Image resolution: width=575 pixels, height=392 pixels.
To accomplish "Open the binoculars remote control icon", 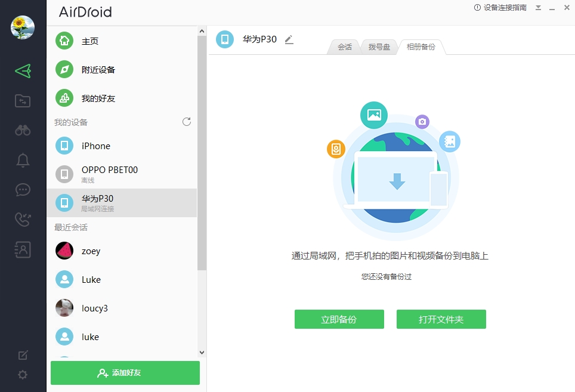I will [23, 130].
